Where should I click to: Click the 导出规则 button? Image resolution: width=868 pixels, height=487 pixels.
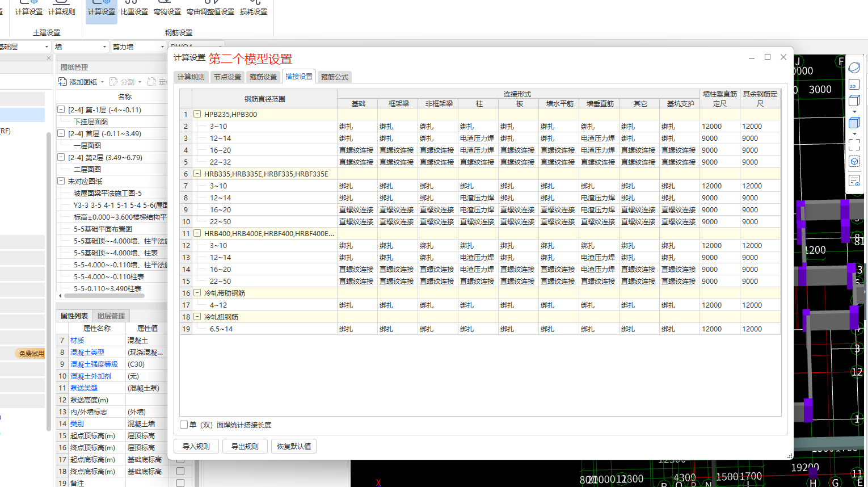[x=245, y=446]
